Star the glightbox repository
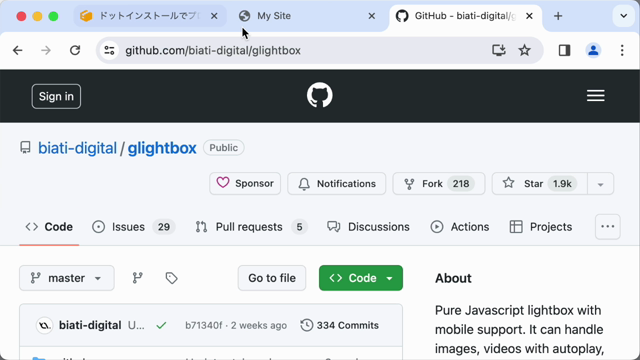Screen dimensions: 640x360 click(540, 184)
